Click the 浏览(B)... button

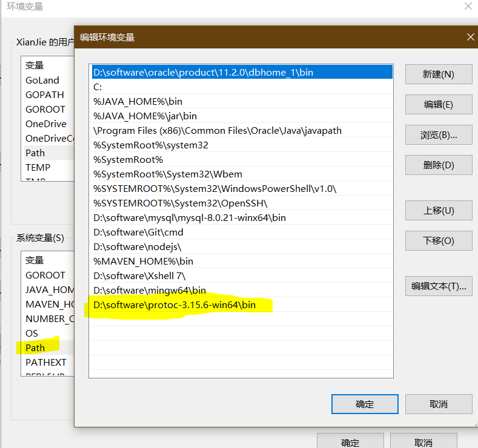click(439, 134)
